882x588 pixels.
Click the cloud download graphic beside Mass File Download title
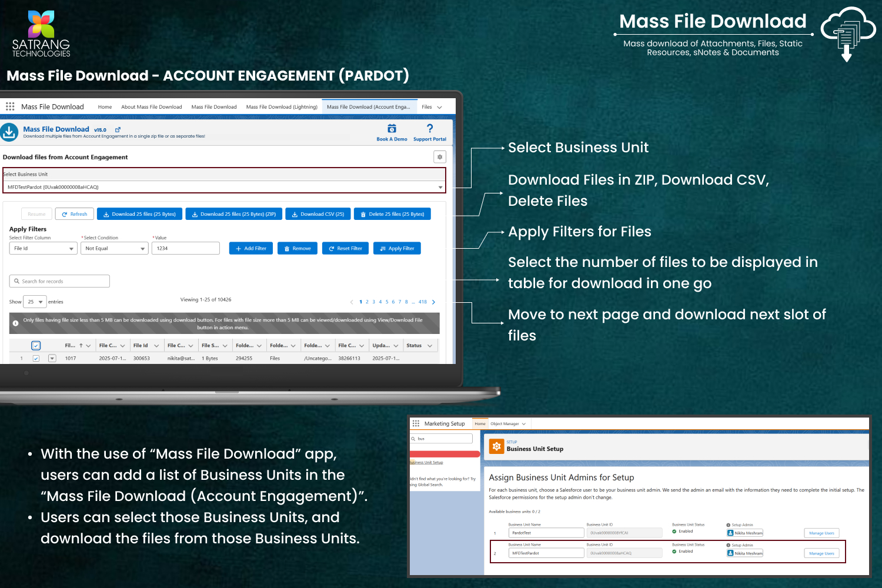pyautogui.click(x=847, y=34)
